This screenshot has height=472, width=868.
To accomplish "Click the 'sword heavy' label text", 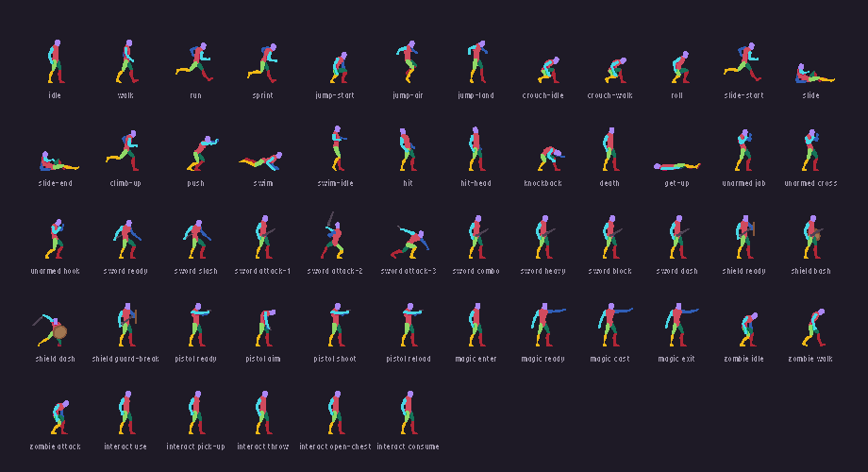I will (x=543, y=272).
